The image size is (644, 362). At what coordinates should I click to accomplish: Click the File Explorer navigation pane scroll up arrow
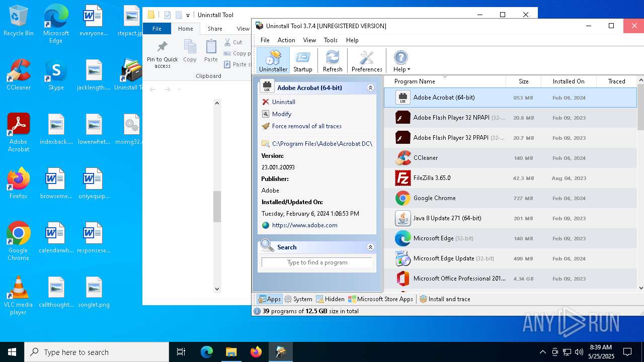217,103
